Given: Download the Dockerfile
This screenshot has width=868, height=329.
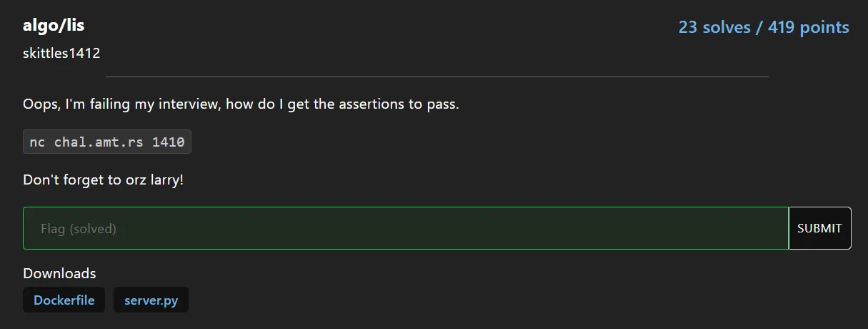Looking at the screenshot, I should (64, 300).
